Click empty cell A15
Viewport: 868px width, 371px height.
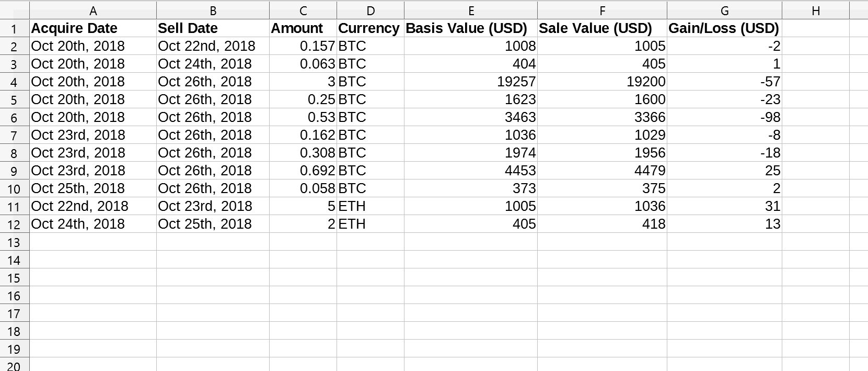tap(93, 277)
